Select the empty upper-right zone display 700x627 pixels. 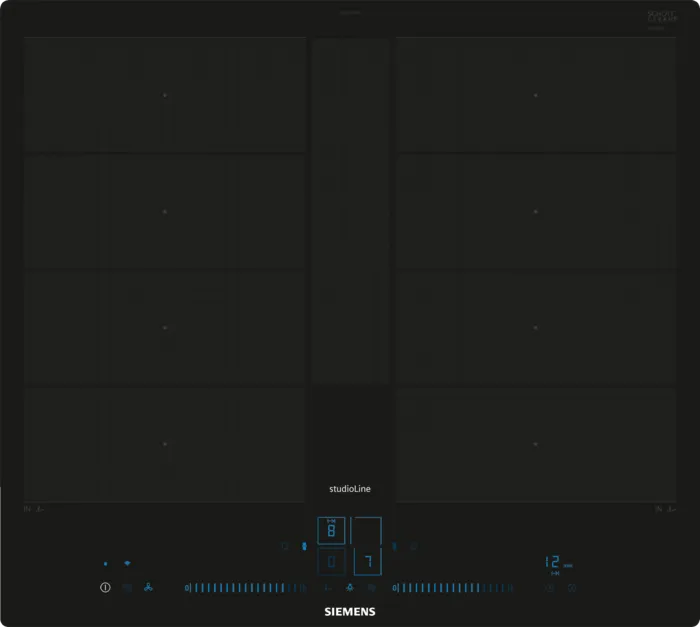click(367, 530)
